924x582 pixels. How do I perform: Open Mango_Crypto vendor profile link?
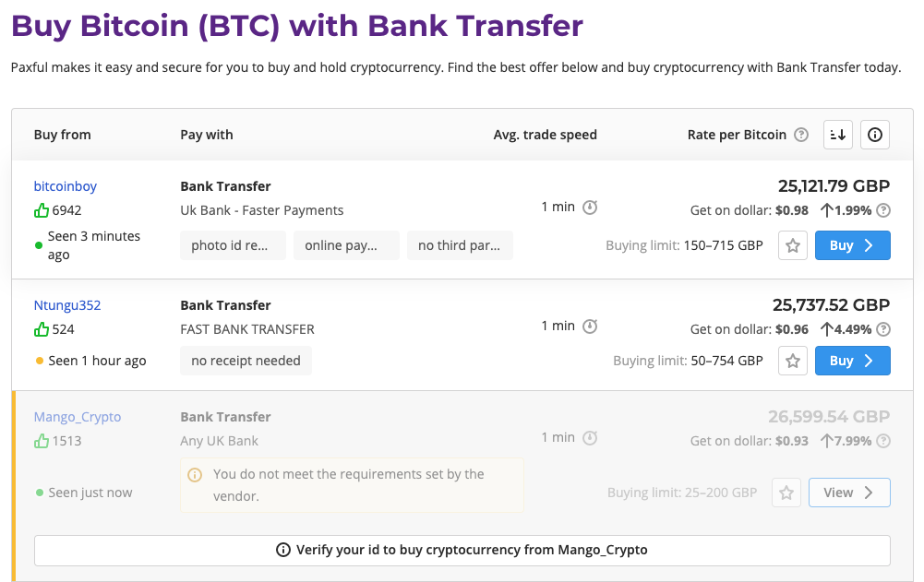pyautogui.click(x=78, y=417)
